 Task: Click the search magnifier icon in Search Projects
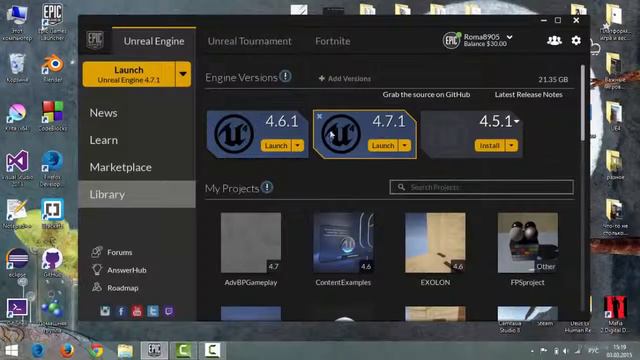[401, 187]
